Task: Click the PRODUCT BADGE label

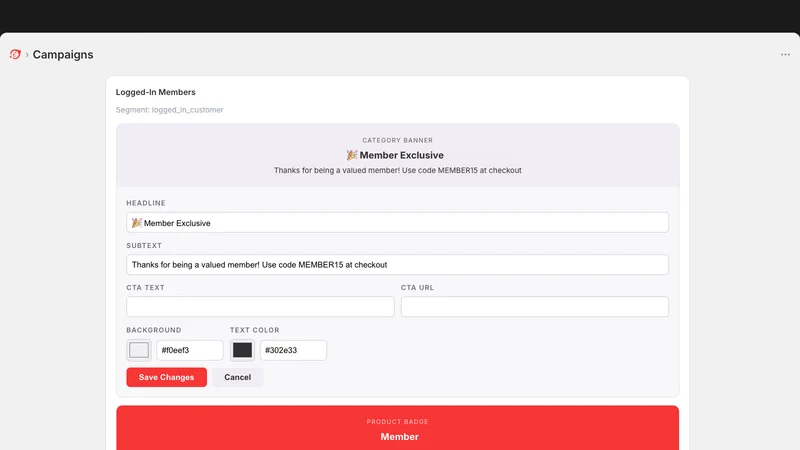Action: [x=397, y=422]
